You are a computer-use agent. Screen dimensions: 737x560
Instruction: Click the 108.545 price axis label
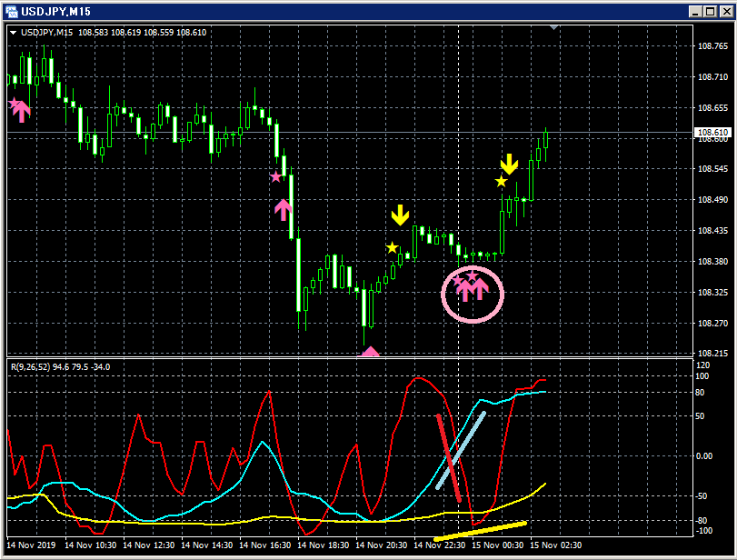(712, 169)
